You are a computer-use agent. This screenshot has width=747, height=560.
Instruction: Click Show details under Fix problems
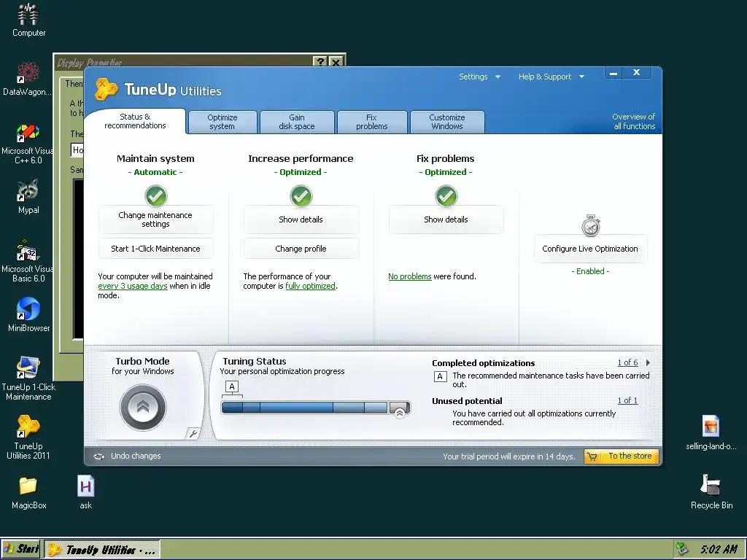coord(446,219)
